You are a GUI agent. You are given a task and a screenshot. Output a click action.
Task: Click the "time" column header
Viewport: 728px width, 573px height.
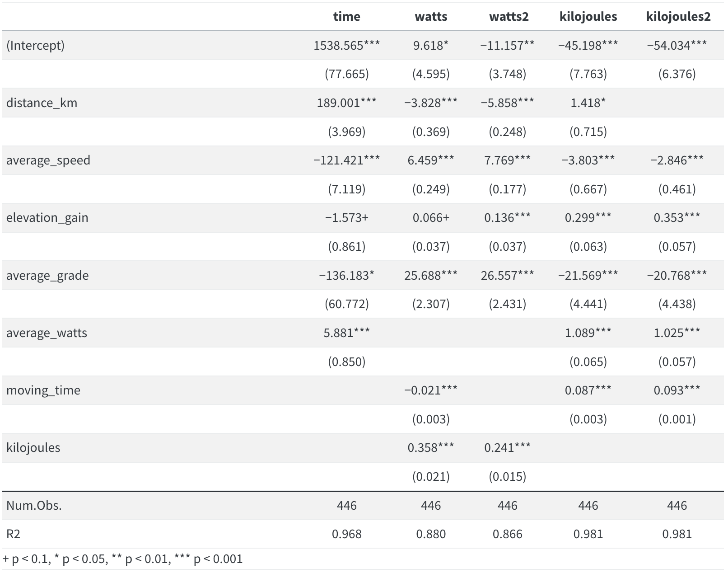click(x=346, y=17)
